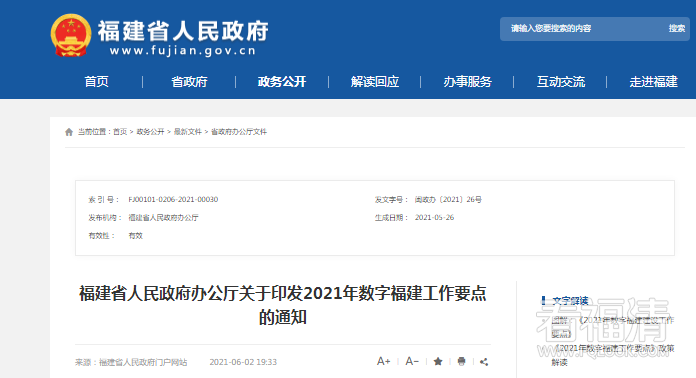This screenshot has width=696, height=378.
Task: Open the 《2021年数字福建工作要点》政策解读 link
Action: click(613, 355)
